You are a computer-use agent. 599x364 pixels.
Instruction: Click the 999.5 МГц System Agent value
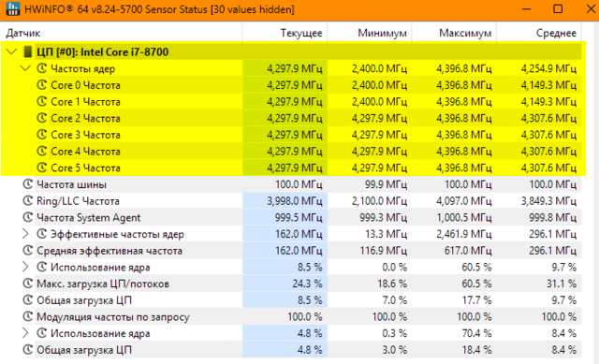tap(299, 218)
